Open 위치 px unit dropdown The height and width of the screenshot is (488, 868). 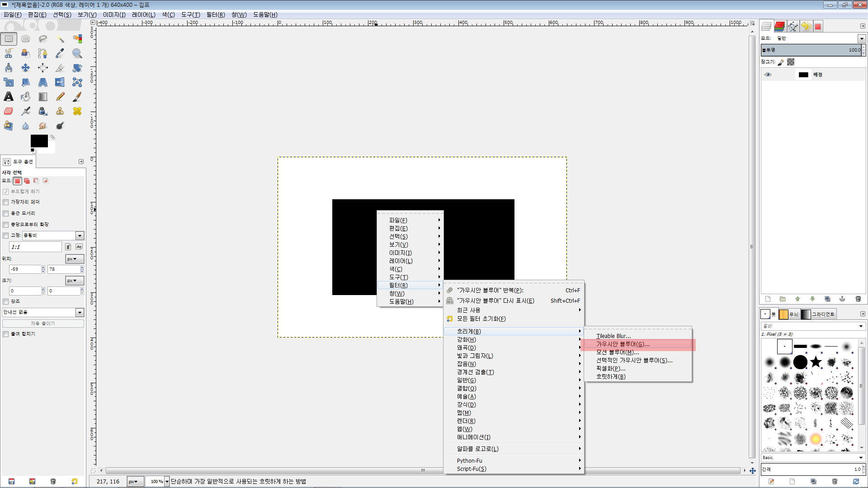75,259
